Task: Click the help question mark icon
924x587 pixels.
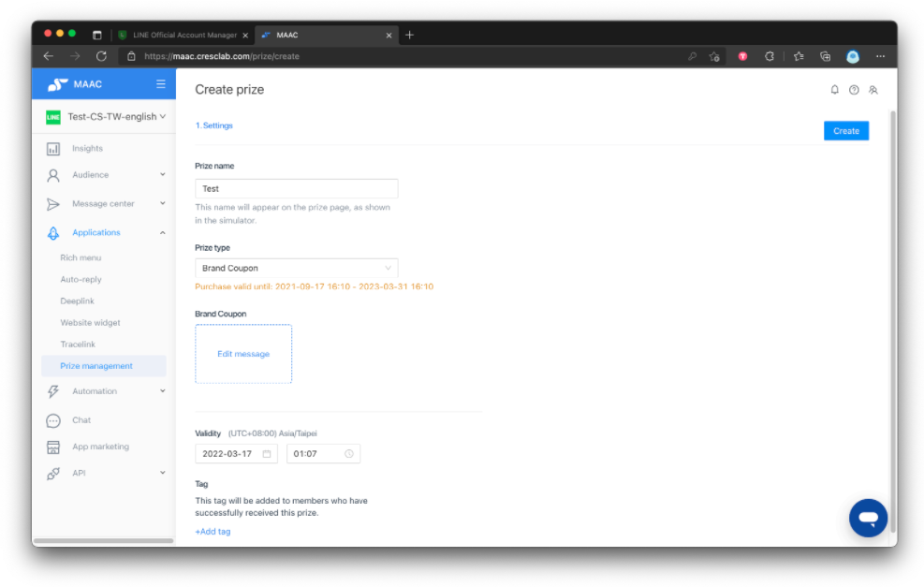Action: point(854,90)
